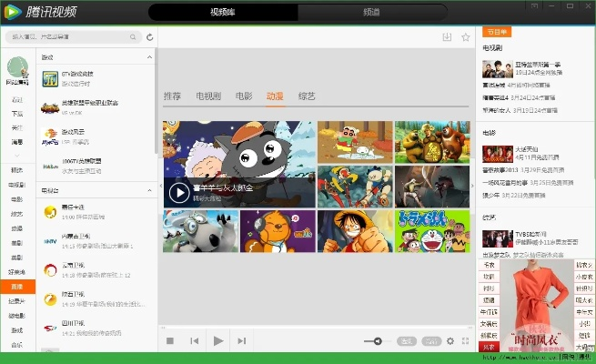Click the star favorite icon
Viewport: 596px width, 364px height.
(x=465, y=37)
